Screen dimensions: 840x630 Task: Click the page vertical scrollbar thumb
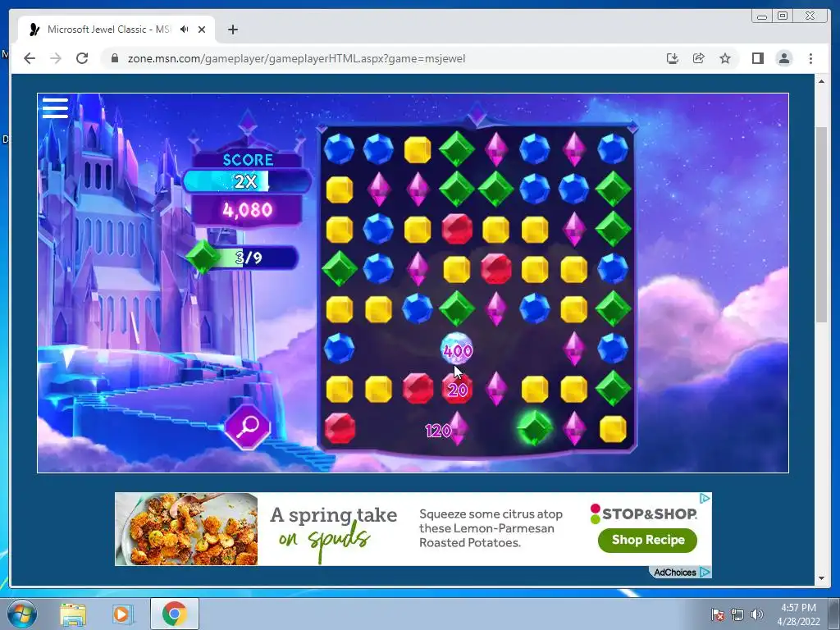[x=821, y=225]
